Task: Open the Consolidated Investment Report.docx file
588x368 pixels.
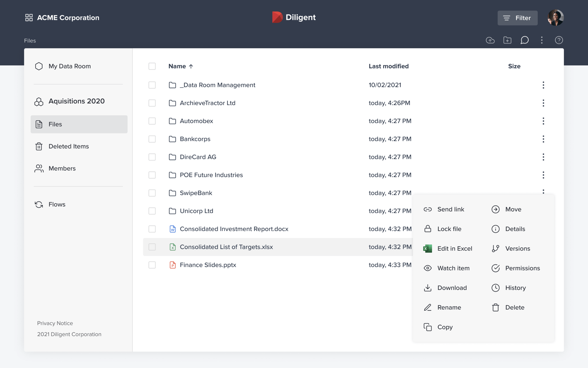Action: 234,229
